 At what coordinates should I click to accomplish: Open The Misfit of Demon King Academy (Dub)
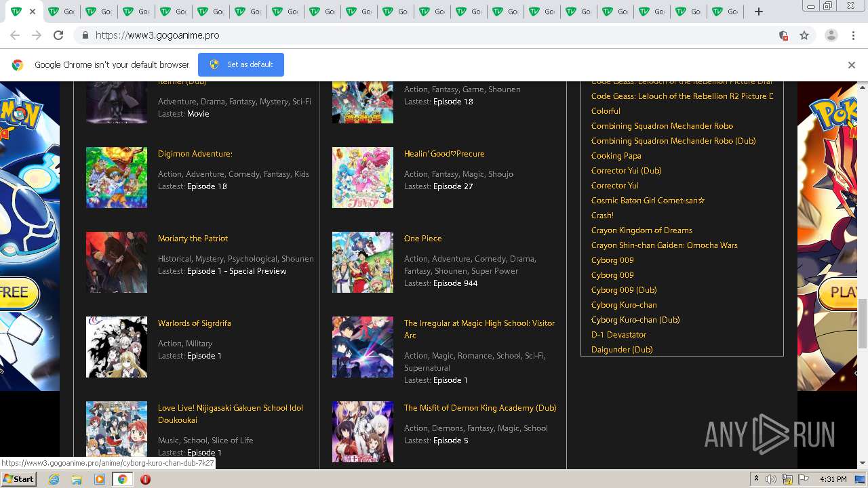point(480,408)
